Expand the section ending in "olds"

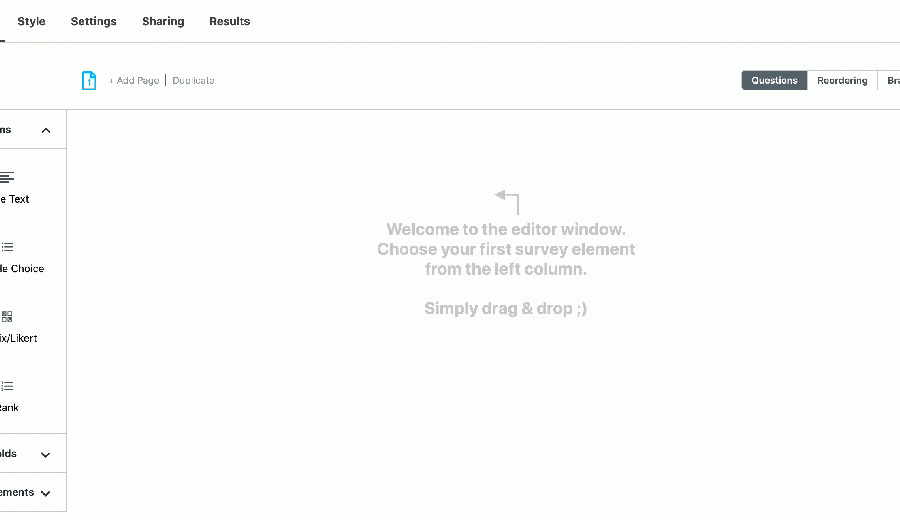click(x=45, y=454)
